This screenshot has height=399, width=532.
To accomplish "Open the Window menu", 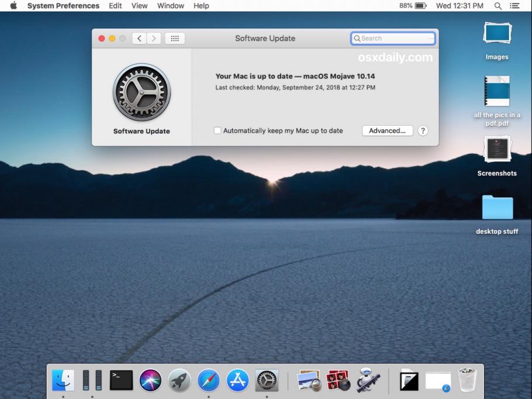I will [170, 6].
